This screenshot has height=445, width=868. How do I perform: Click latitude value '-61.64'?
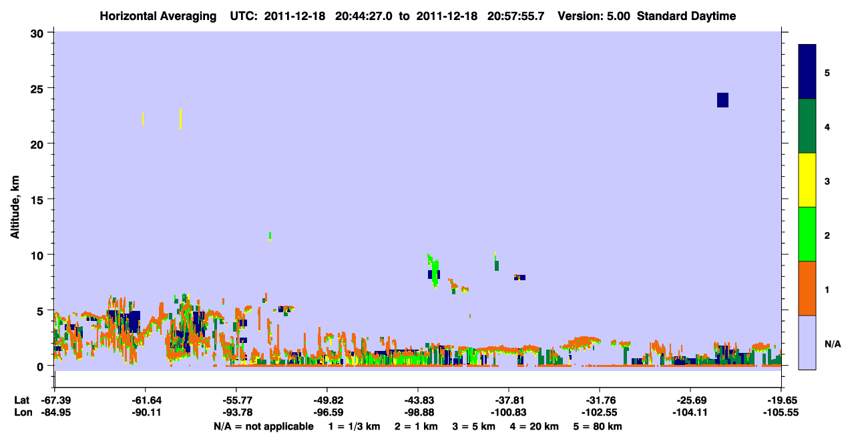(146, 400)
